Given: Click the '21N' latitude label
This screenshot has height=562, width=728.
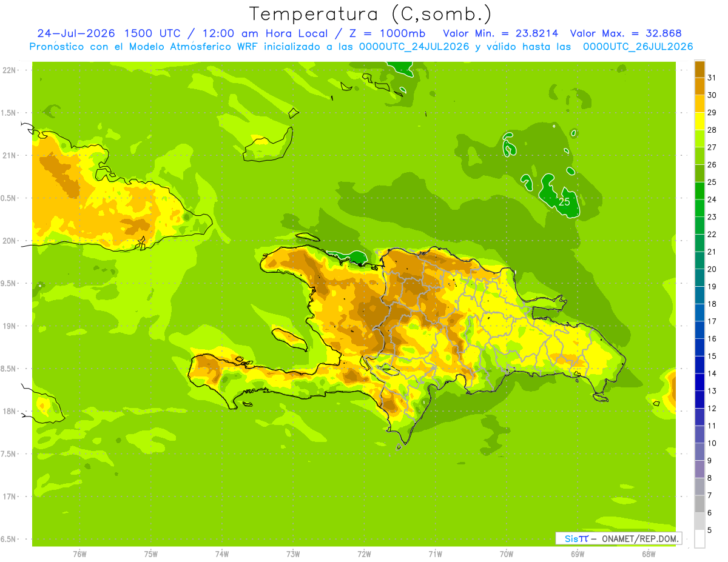Looking at the screenshot, I should click(8, 155).
